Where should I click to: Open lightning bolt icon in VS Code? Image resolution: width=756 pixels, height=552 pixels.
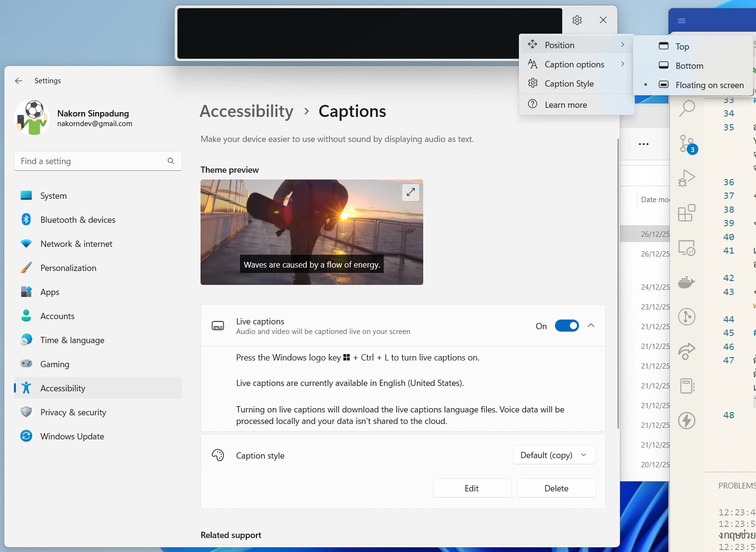pyautogui.click(x=687, y=421)
